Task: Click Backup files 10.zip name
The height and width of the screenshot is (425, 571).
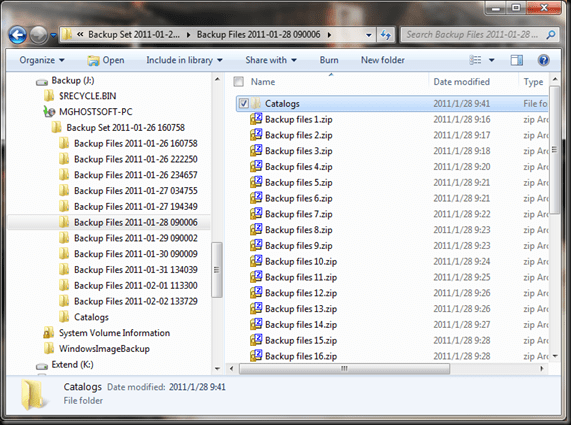Action: pyautogui.click(x=301, y=261)
